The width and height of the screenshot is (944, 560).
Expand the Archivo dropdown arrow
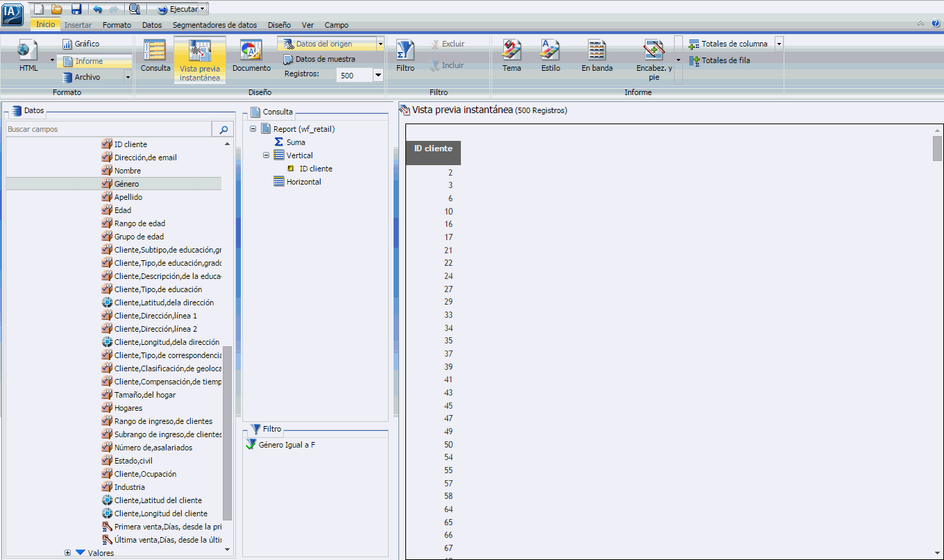128,78
